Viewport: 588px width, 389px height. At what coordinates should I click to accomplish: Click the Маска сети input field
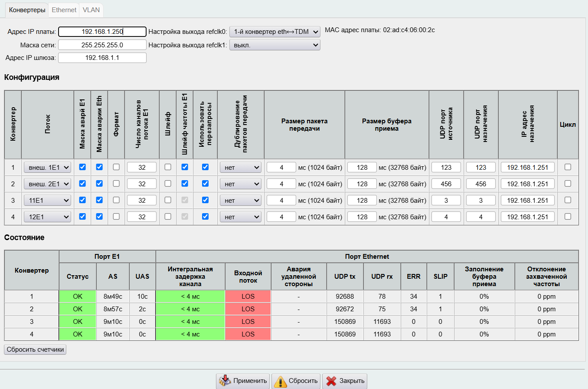[x=102, y=45]
